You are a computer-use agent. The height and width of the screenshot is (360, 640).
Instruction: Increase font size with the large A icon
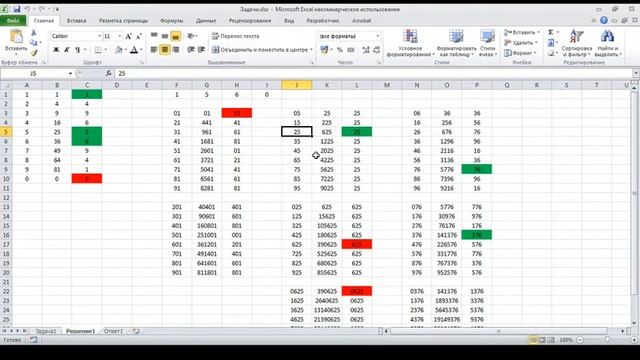(x=129, y=36)
